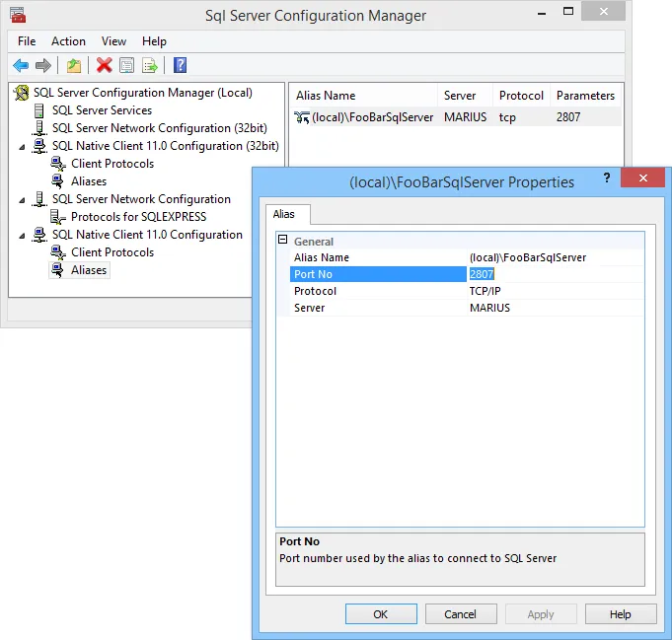Image resolution: width=672 pixels, height=640 pixels.
Task: Click the selected Aliases node icon
Action: pos(58,270)
